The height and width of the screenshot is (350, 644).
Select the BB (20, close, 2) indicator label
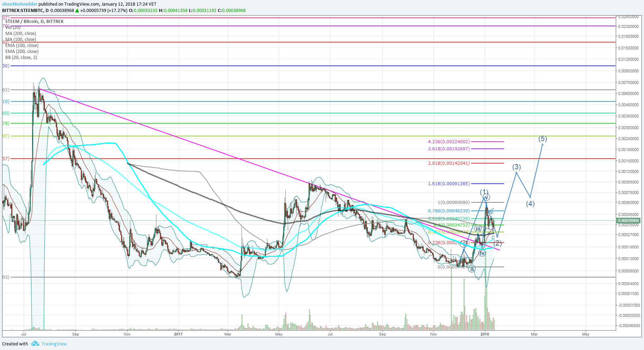click(x=21, y=58)
